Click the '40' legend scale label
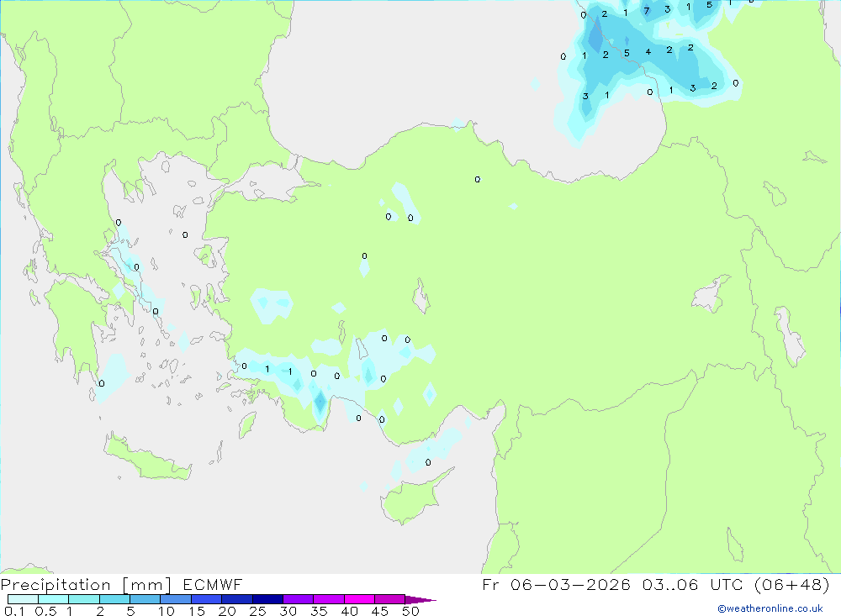Screen dimensions: 841x616 point(349,611)
